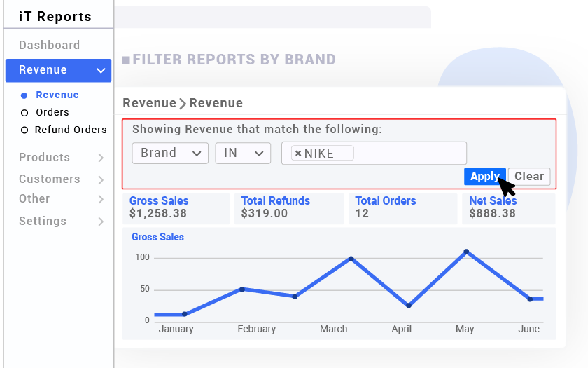This screenshot has width=588, height=368.
Task: Click the arrow icon beside Settings
Action: click(x=101, y=222)
